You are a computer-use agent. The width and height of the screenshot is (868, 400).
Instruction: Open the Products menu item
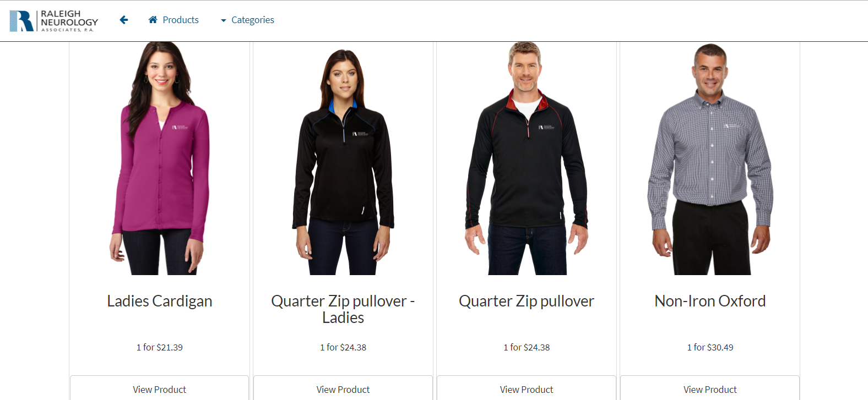tap(173, 20)
